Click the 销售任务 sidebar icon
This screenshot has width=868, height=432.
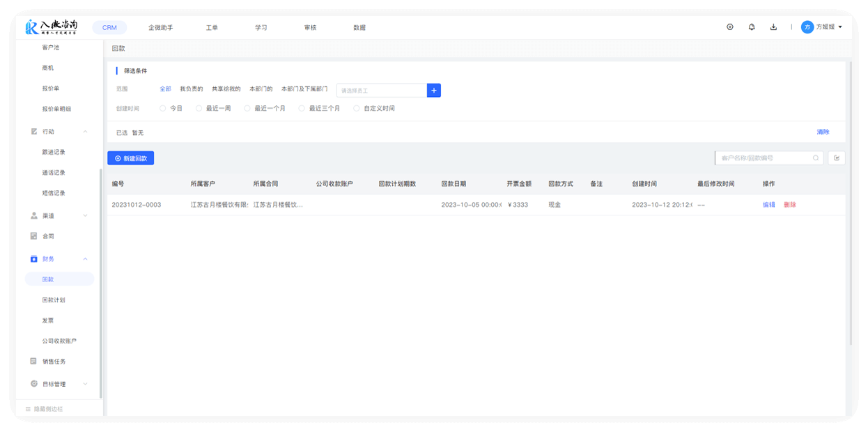coord(34,362)
